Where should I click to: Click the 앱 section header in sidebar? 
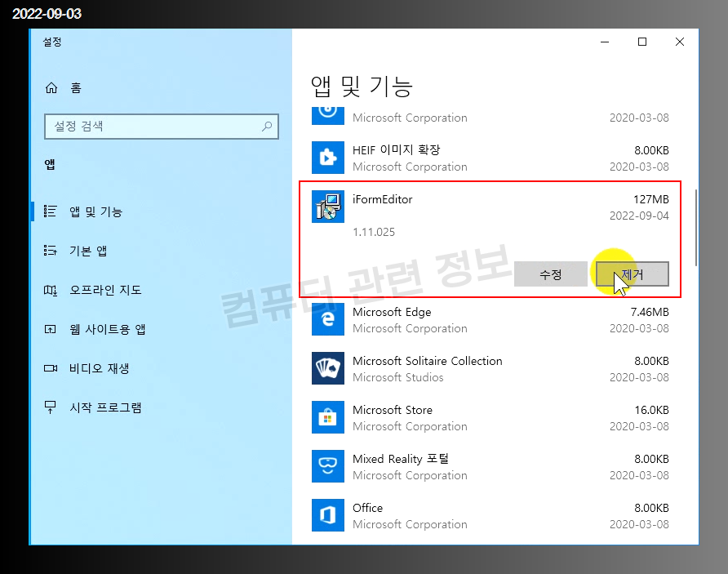coord(50,164)
